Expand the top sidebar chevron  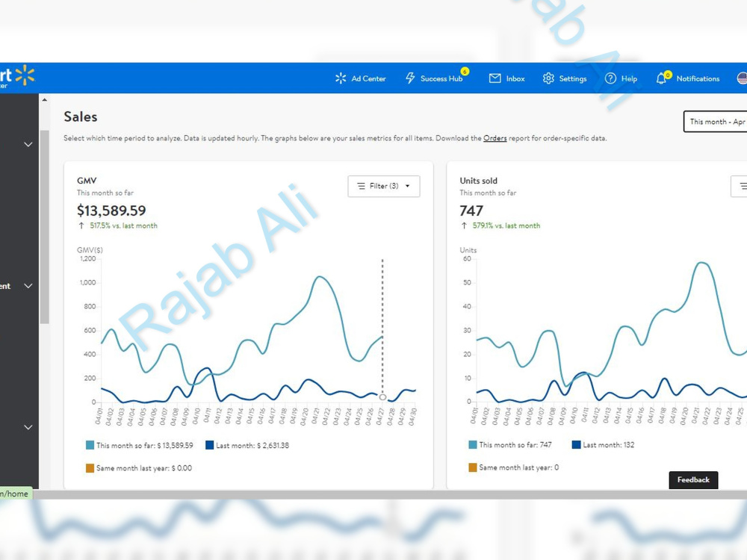coord(28,144)
